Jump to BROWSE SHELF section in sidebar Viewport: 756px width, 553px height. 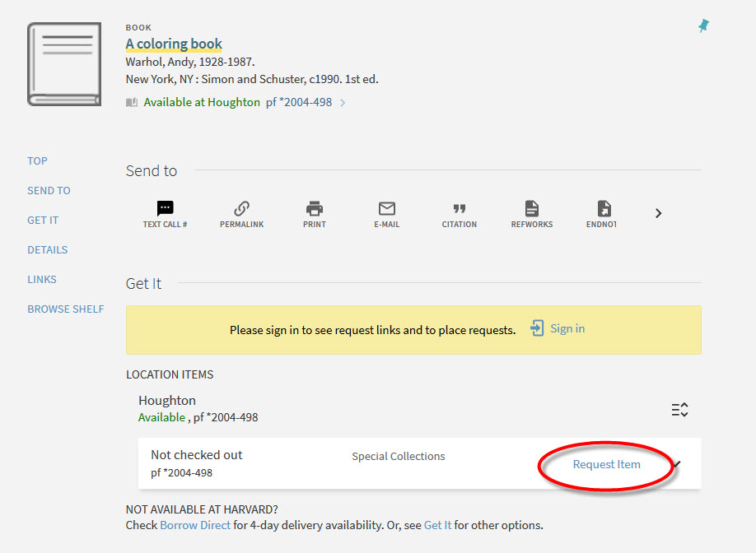[66, 309]
